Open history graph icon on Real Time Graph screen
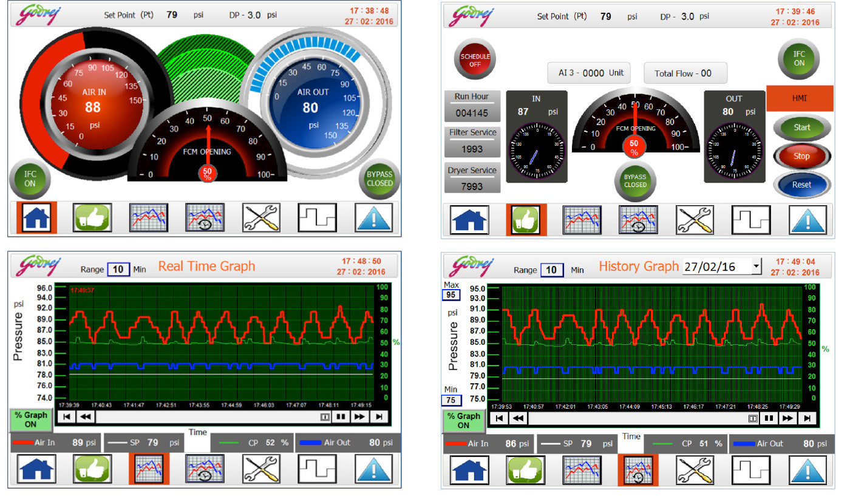Viewport: 850px width, 504px height. [205, 469]
